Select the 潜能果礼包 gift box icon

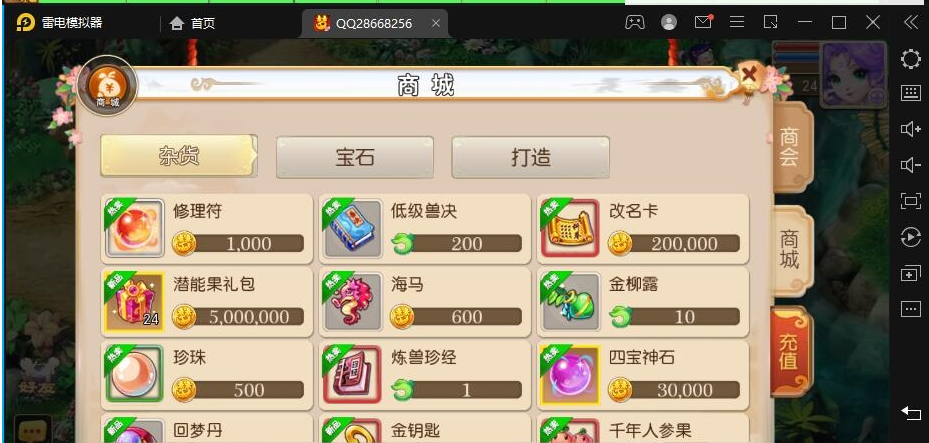[x=134, y=301]
